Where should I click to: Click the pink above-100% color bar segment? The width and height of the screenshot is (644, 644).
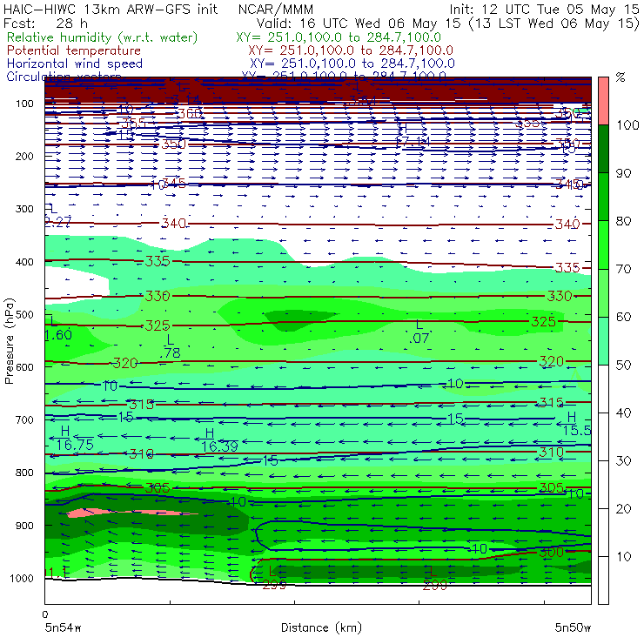coord(603,101)
